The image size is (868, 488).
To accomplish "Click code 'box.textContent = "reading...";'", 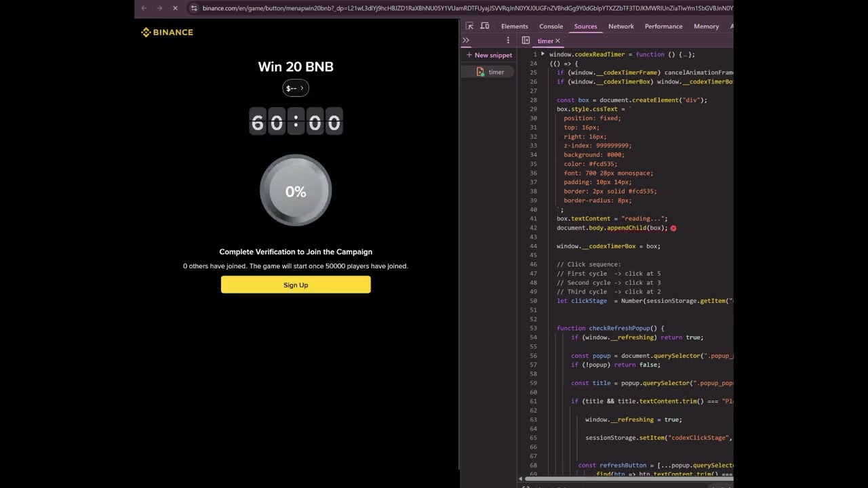I will click(x=612, y=219).
